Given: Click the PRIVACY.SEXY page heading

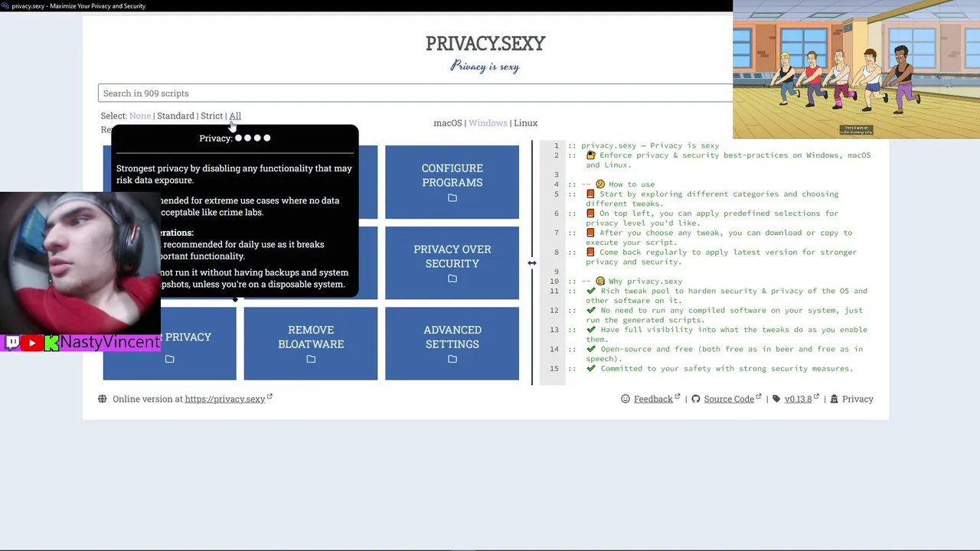Looking at the screenshot, I should point(485,44).
